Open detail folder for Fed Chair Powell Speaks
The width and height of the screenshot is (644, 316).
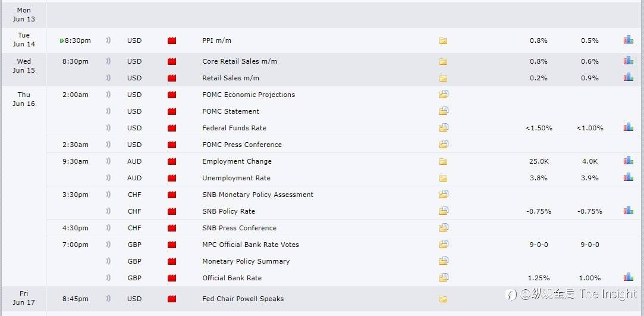[443, 299]
